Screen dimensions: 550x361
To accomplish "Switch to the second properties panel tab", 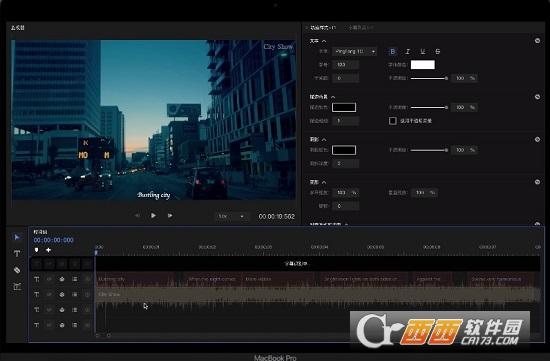I will tap(361, 27).
